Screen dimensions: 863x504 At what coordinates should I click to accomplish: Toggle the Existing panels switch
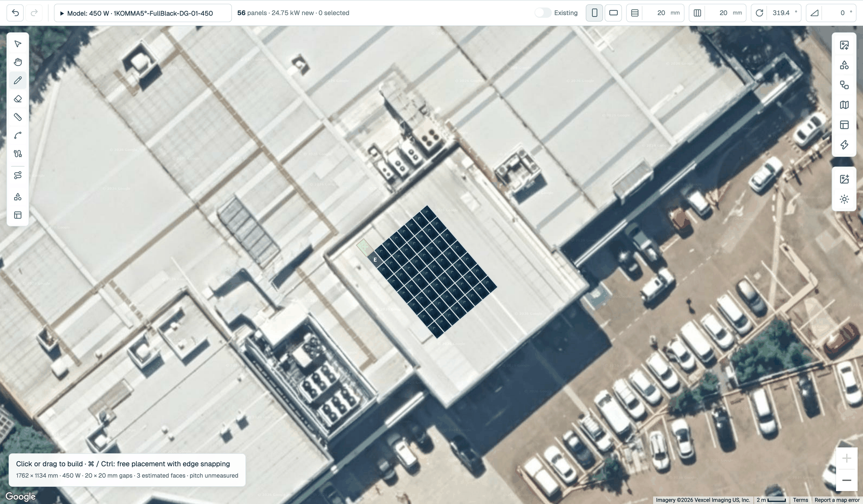[x=543, y=13]
